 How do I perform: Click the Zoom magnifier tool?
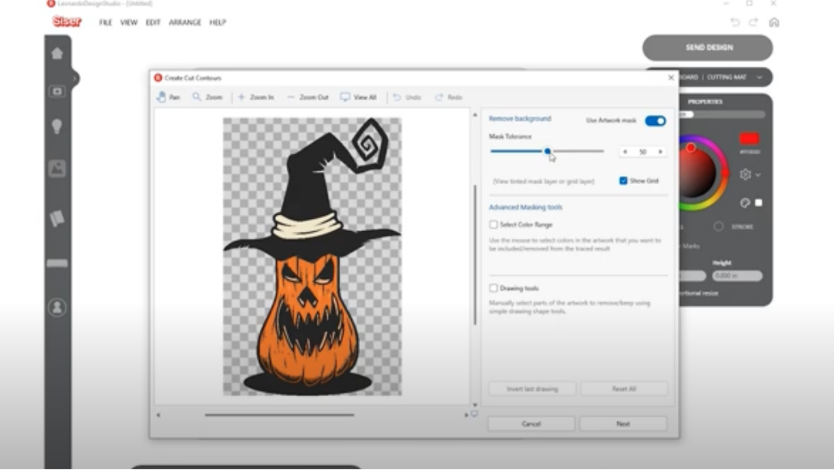(x=207, y=97)
